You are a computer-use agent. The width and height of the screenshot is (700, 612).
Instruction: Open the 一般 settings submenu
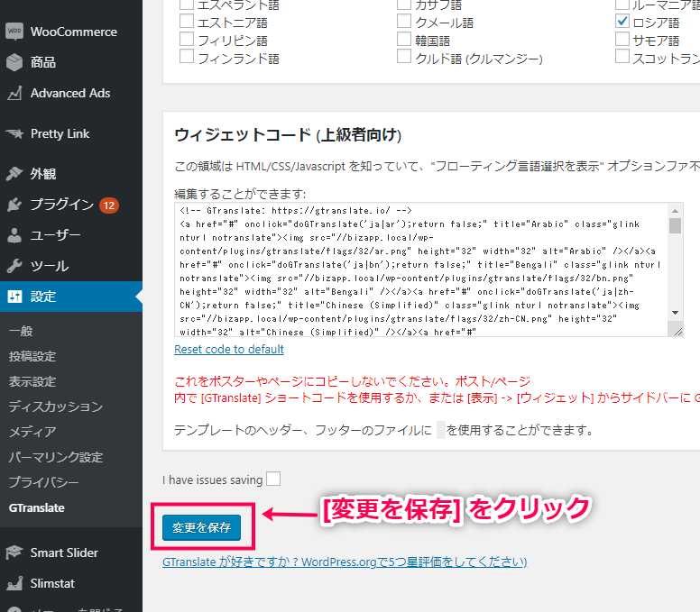click(21, 331)
